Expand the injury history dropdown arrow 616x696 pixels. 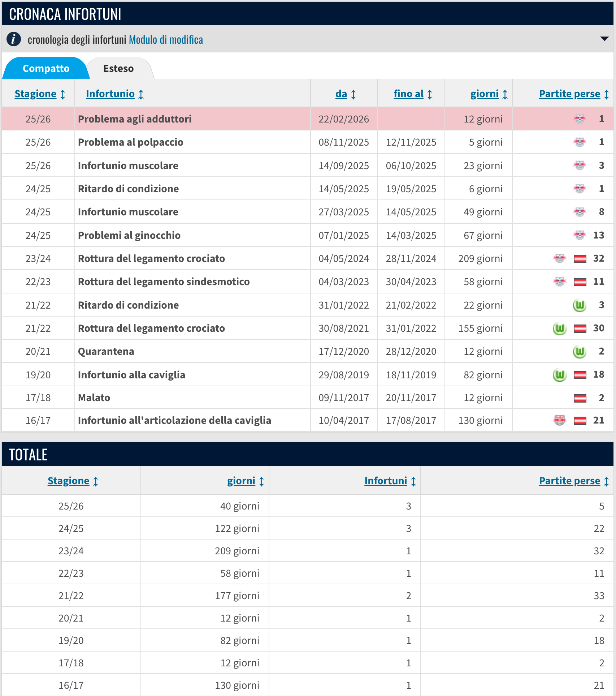tap(604, 39)
